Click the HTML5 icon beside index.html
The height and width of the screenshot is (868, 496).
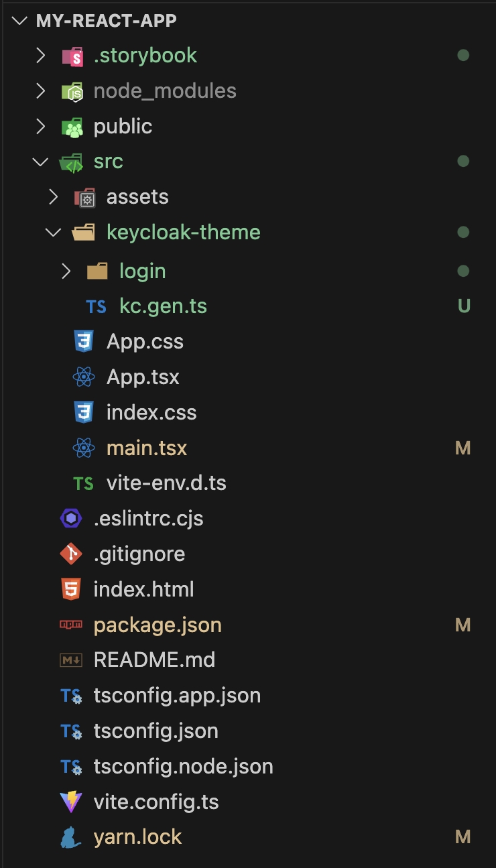[x=71, y=590]
